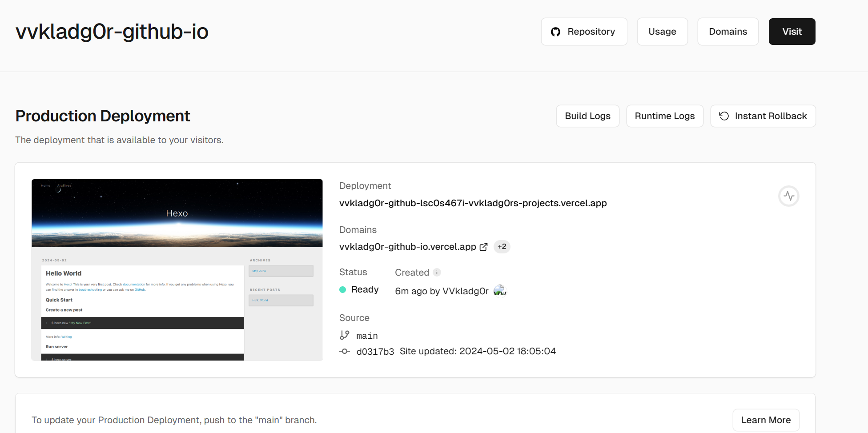Screen dimensions: 868x433
Task: Open the deployment activity pulse icon
Action: click(788, 196)
